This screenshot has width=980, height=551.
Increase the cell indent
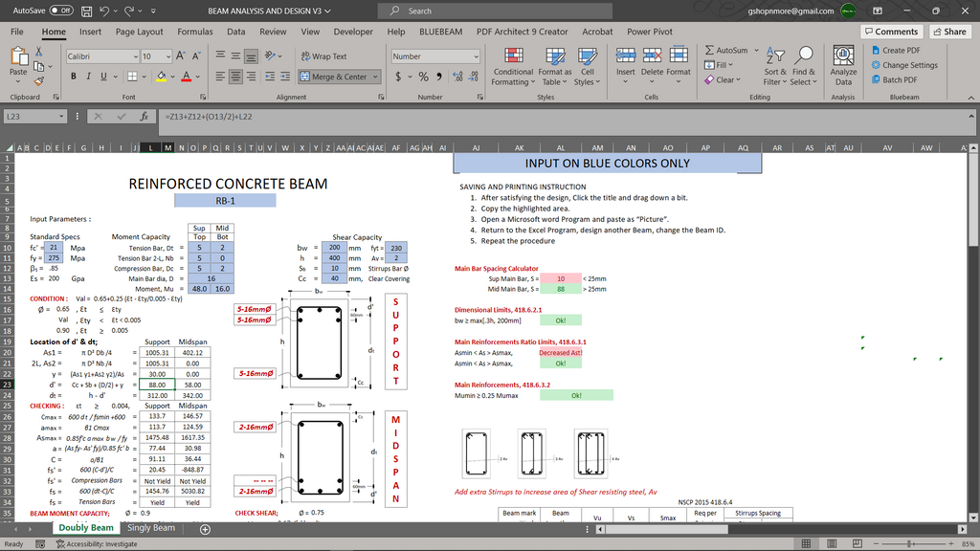click(x=285, y=77)
